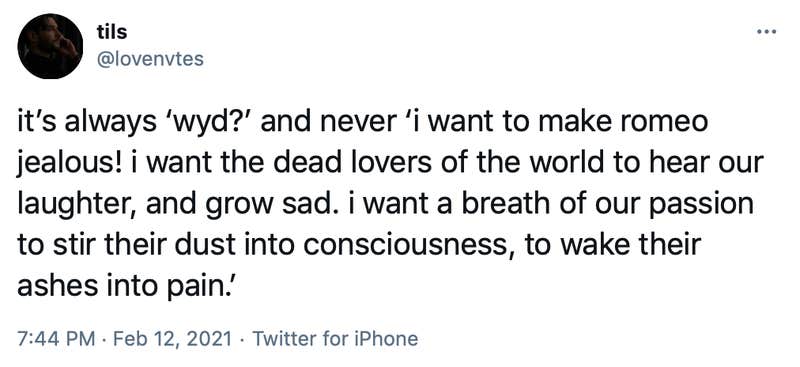Screen dimensions: 800x367
Task: Select the Feb 12, 2021 date
Action: [169, 338]
